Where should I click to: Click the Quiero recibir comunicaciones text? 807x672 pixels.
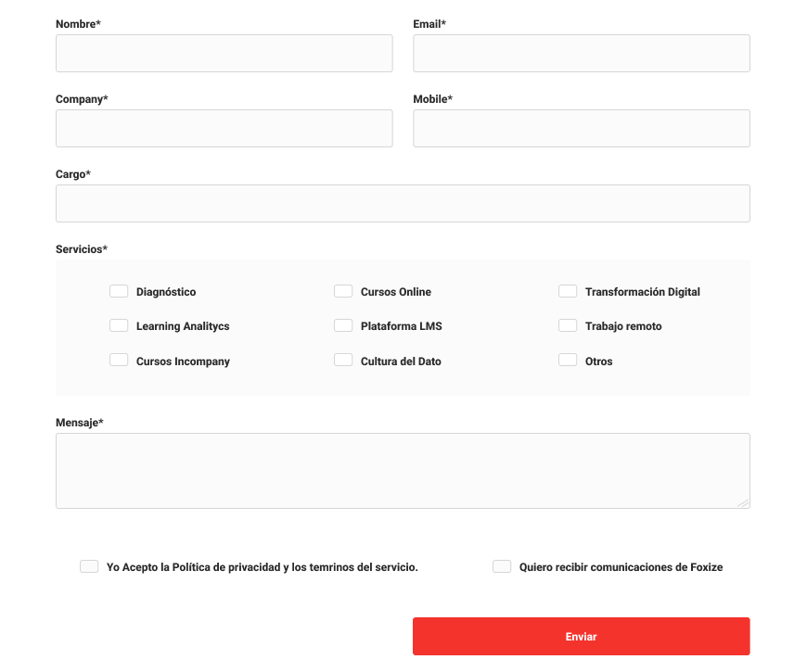pyautogui.click(x=621, y=567)
